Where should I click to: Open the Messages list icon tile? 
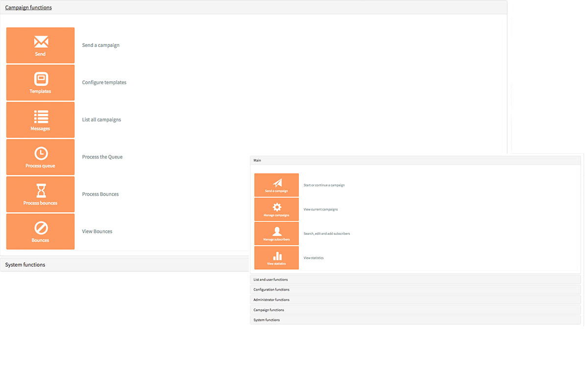40,120
